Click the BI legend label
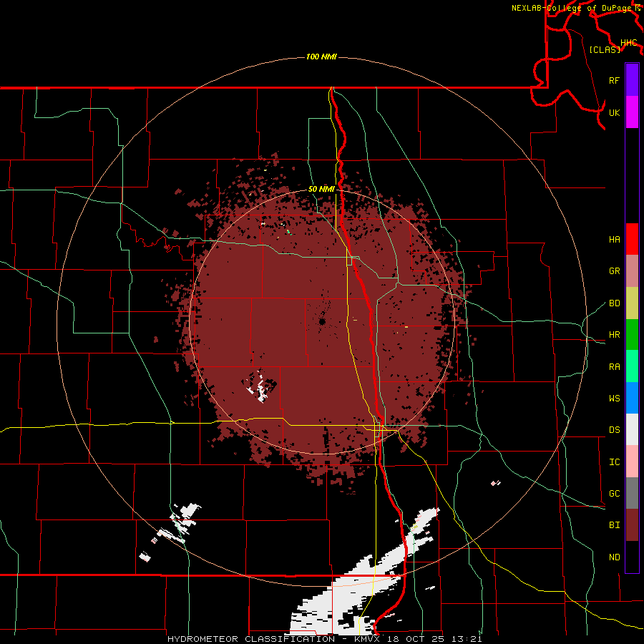The height and width of the screenshot is (644, 644). pos(614,525)
